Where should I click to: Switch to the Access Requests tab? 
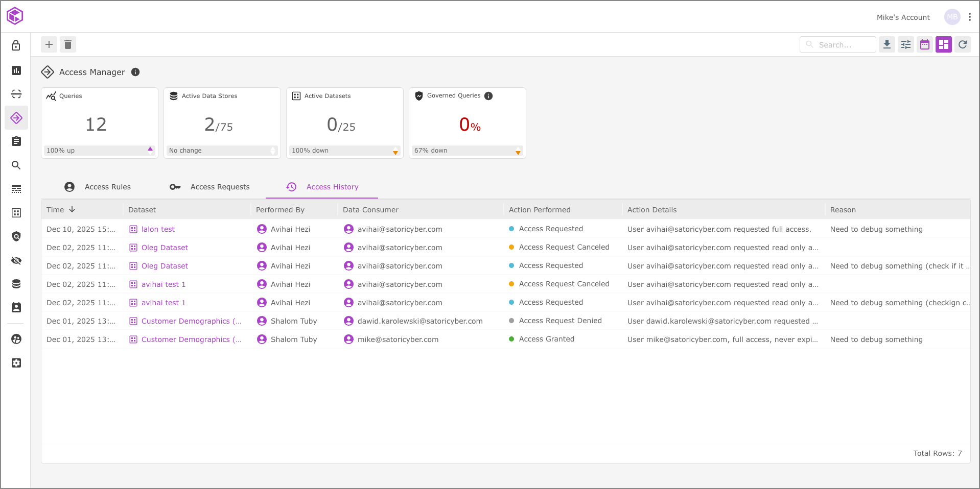pyautogui.click(x=209, y=187)
